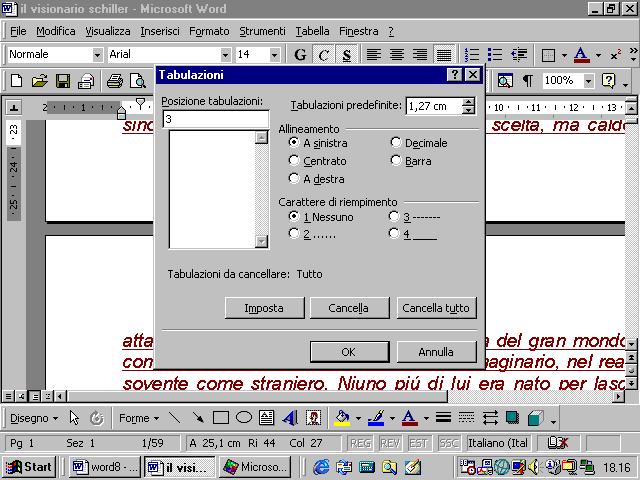This screenshot has width=640, height=480.
Task: Click the Imposta button
Action: coord(264,308)
